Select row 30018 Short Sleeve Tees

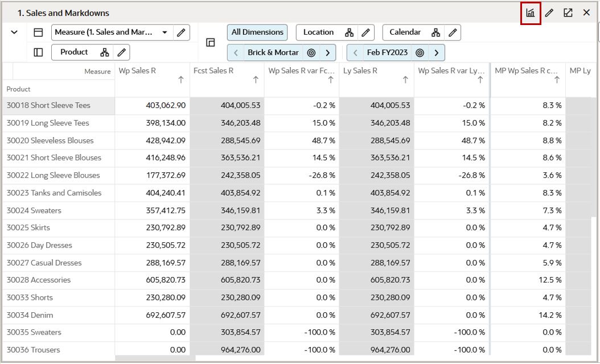pos(59,106)
